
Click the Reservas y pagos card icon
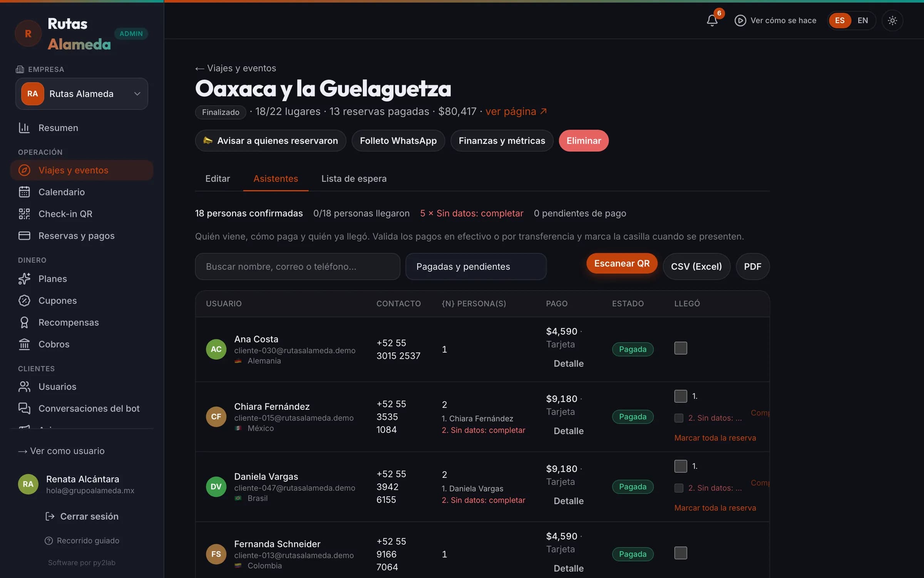click(x=24, y=235)
